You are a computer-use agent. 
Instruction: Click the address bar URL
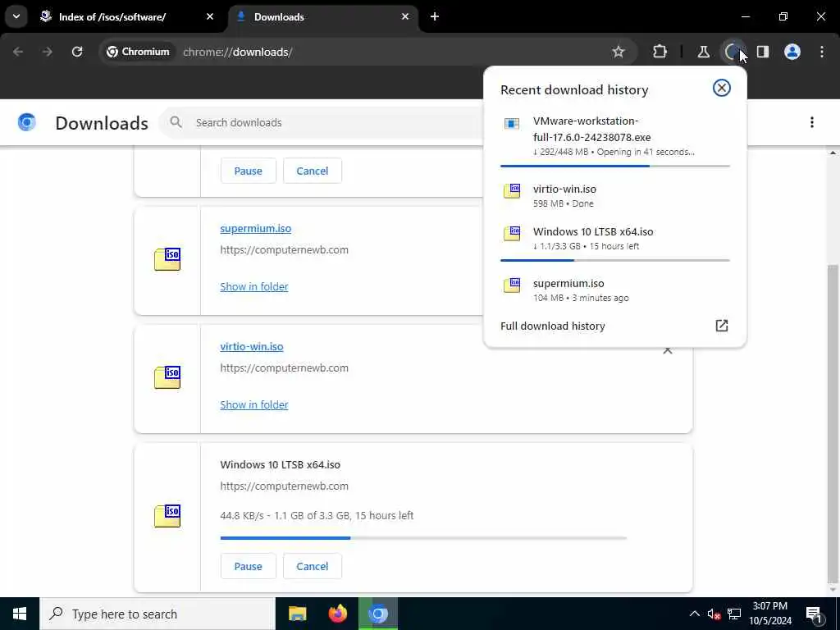237,52
